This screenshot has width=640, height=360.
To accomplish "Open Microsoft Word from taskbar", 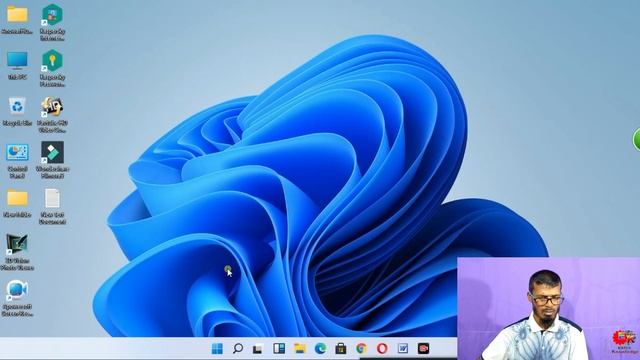I will (403, 349).
